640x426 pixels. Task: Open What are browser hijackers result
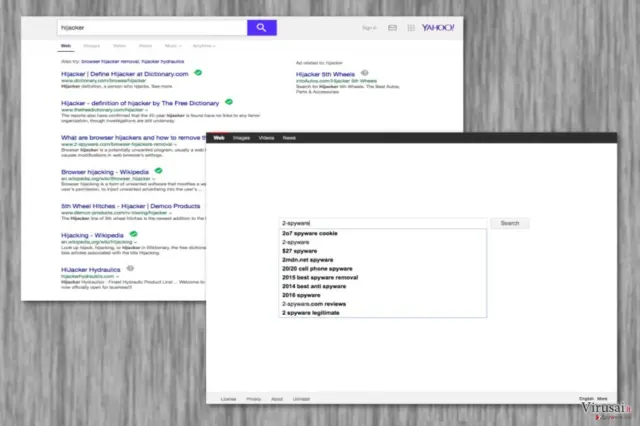133,138
